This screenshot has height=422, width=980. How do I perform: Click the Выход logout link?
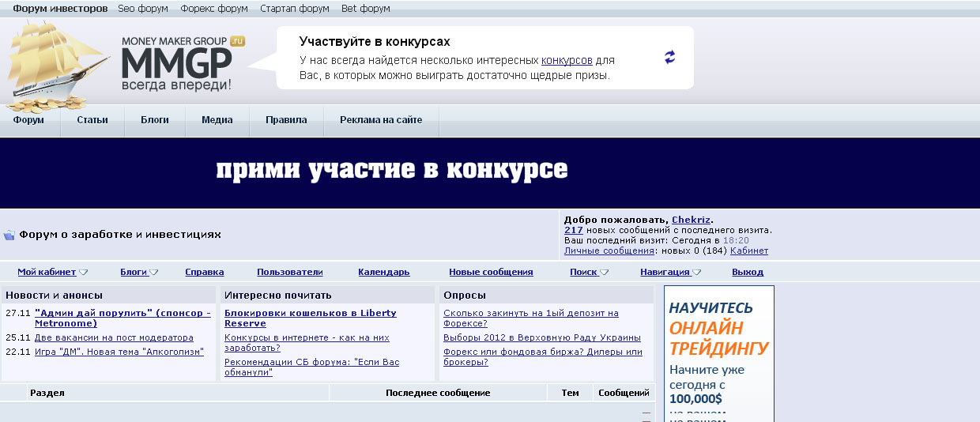click(747, 272)
